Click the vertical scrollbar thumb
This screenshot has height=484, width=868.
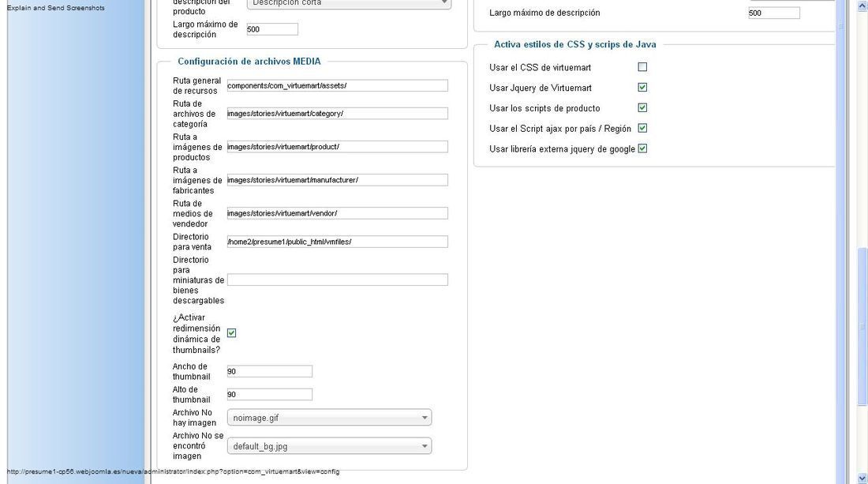pyautogui.click(x=862, y=327)
